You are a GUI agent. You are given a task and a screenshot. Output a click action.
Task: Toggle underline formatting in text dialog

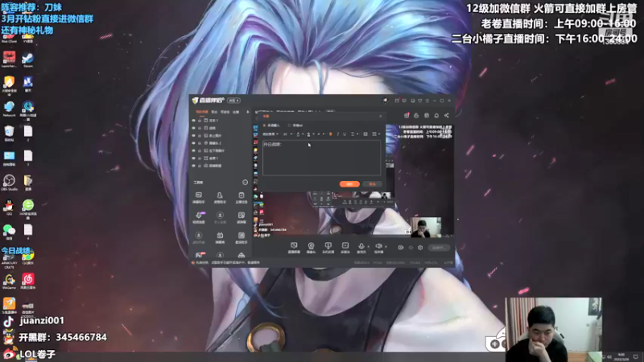pyautogui.click(x=345, y=134)
